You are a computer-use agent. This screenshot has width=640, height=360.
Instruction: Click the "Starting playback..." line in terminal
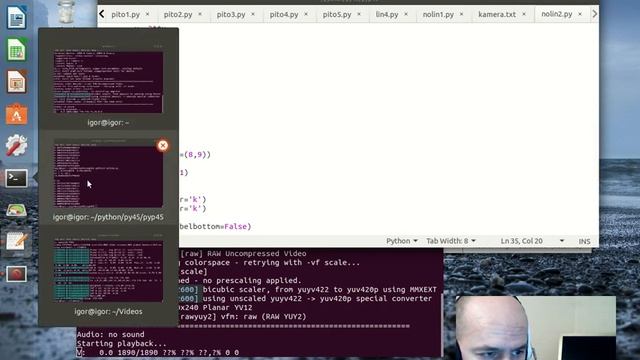pyautogui.click(x=121, y=343)
